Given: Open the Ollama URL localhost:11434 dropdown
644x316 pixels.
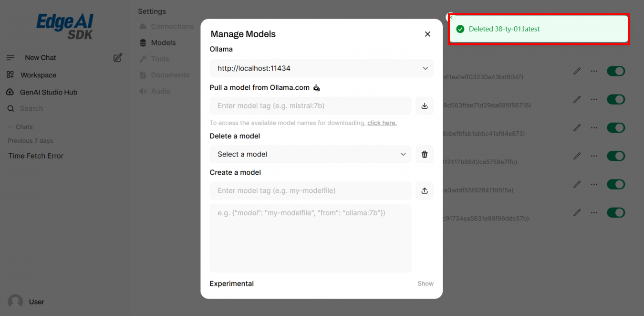Looking at the screenshot, I should tap(321, 68).
